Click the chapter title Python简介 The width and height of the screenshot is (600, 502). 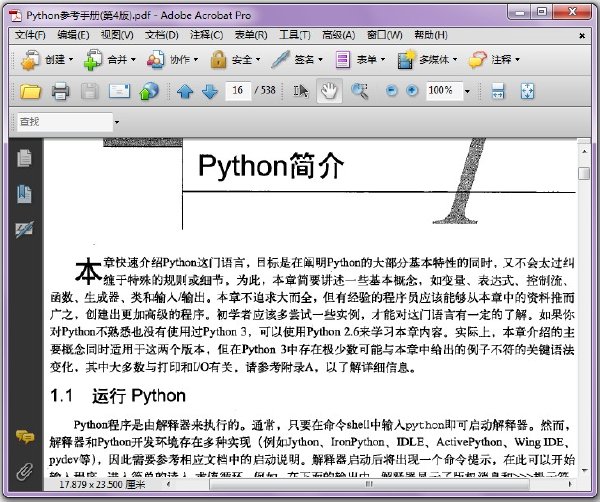click(271, 165)
